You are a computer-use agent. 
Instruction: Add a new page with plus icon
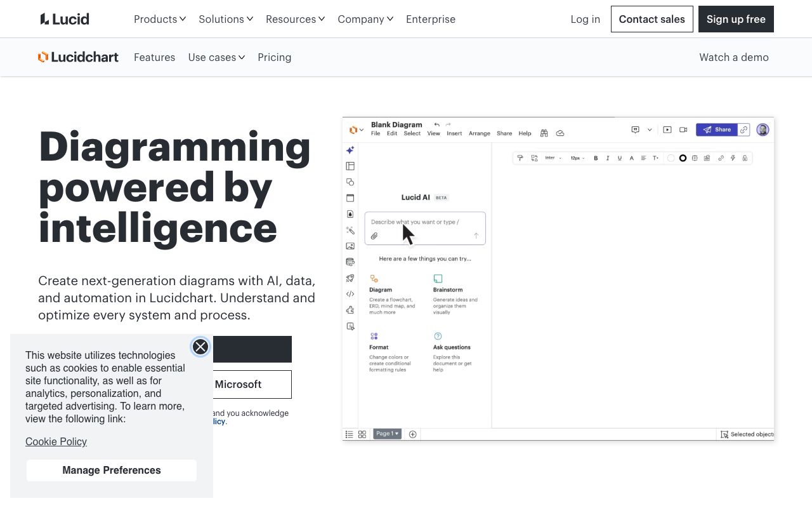tap(413, 434)
